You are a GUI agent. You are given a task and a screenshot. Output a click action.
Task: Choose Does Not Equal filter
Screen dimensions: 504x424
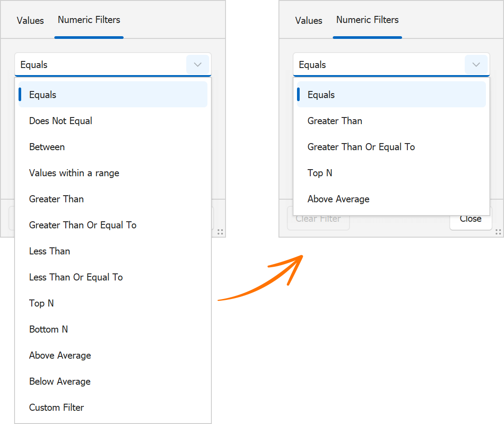tap(113, 121)
